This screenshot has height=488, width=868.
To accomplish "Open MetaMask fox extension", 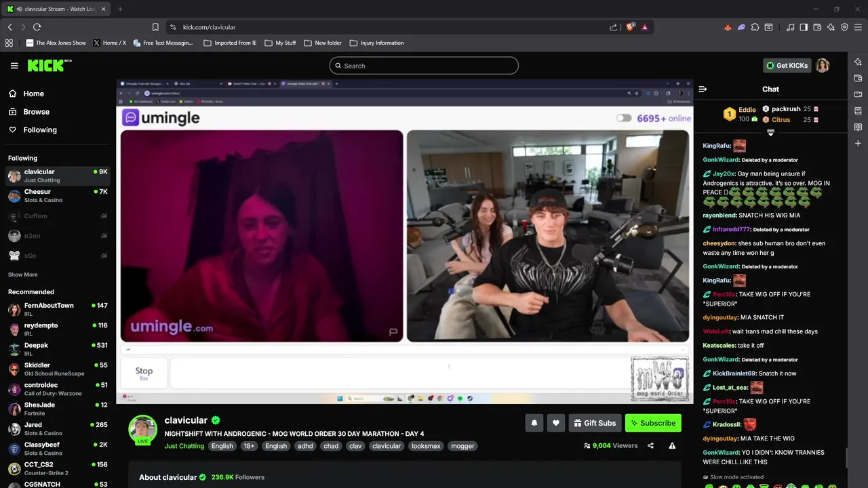I will [x=728, y=27].
